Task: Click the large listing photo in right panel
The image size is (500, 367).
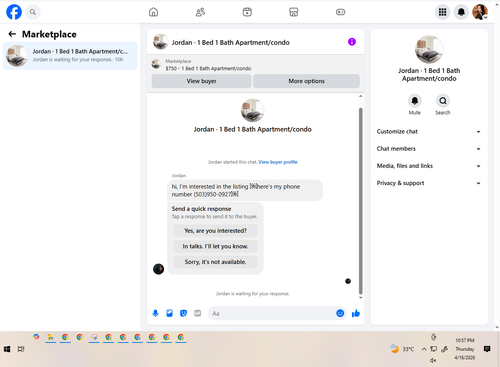Action: (429, 50)
